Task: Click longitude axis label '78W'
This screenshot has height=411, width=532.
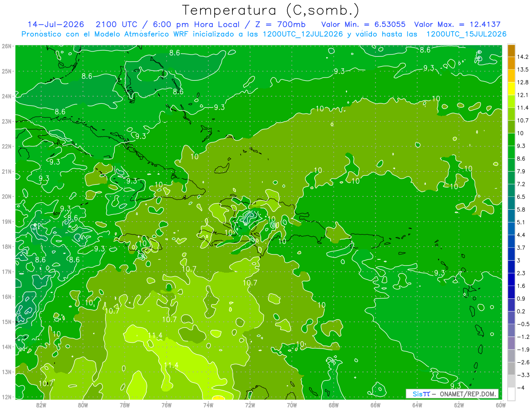Action: coord(125,404)
